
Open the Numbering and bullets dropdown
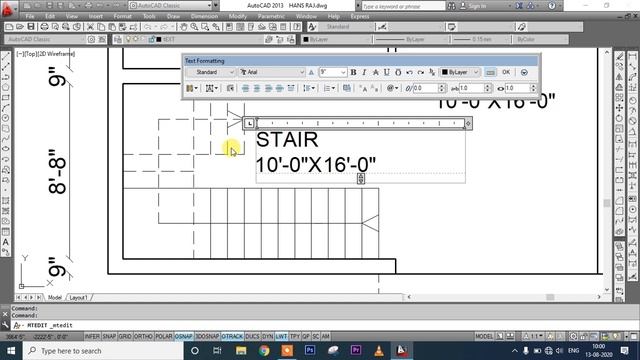coord(329,88)
